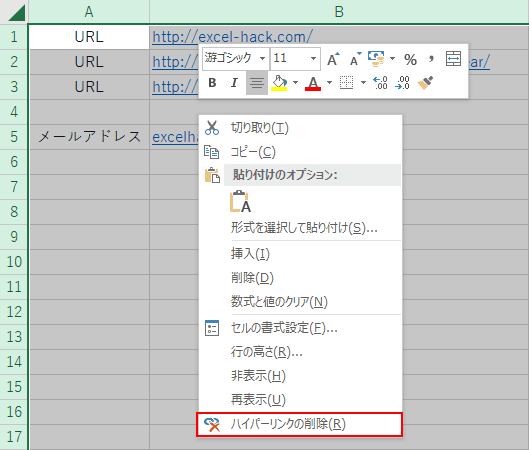Viewport: 529px width, 450px height.
Task: Click the hyperlink in cell B2
Action: [175, 62]
